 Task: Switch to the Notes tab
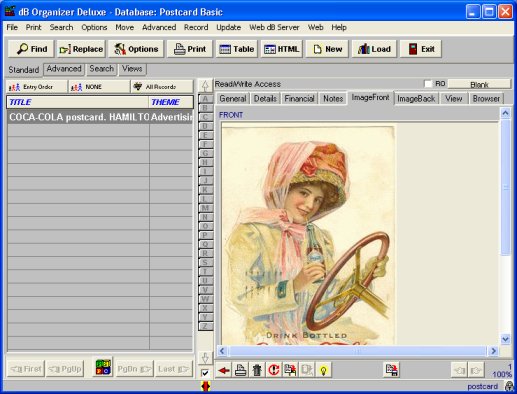tap(333, 99)
